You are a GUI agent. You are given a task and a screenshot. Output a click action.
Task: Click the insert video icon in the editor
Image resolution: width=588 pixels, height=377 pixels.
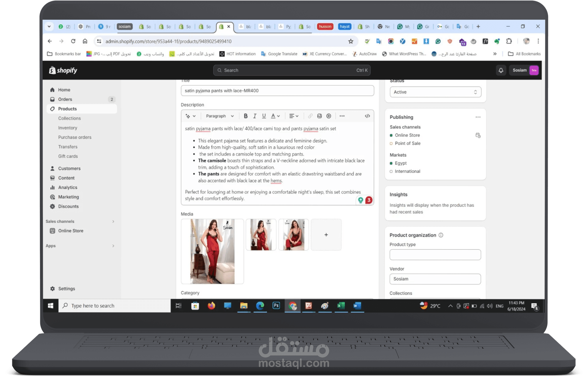[x=329, y=116]
